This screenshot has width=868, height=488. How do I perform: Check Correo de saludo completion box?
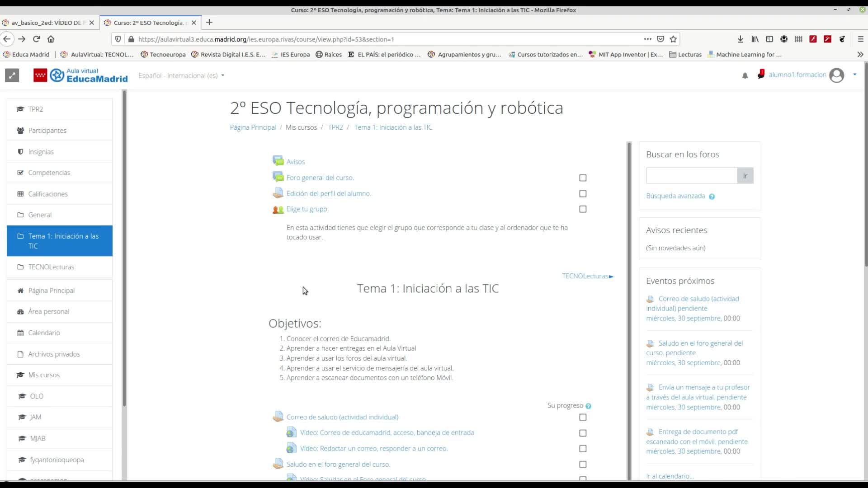pos(583,418)
